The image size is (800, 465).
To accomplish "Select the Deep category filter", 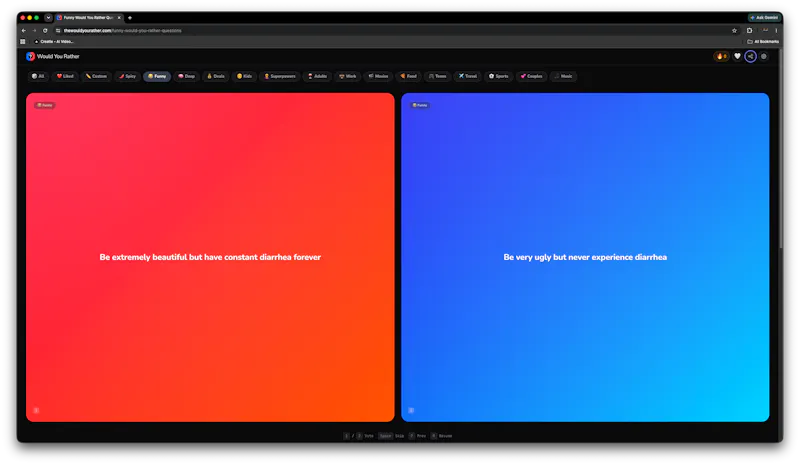I will (186, 76).
